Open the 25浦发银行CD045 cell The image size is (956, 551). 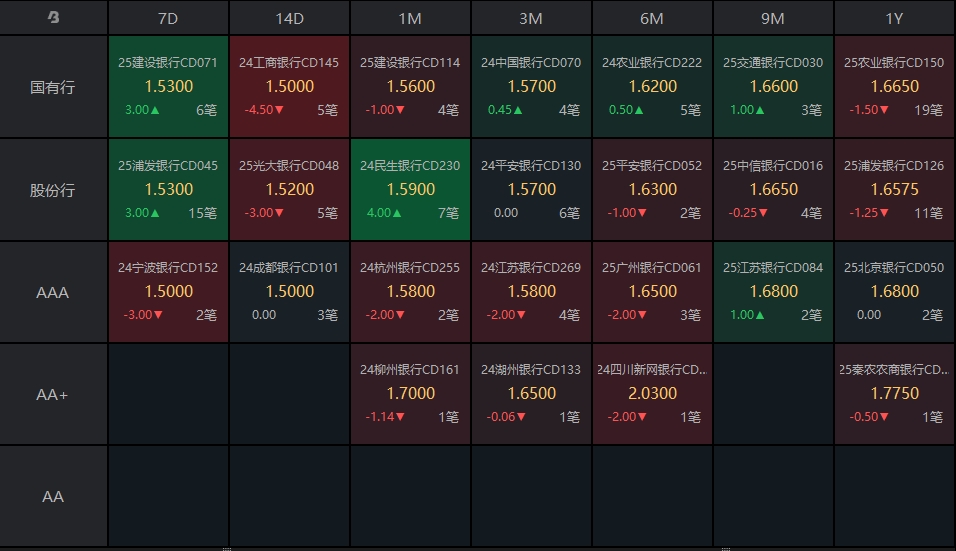[x=168, y=190]
